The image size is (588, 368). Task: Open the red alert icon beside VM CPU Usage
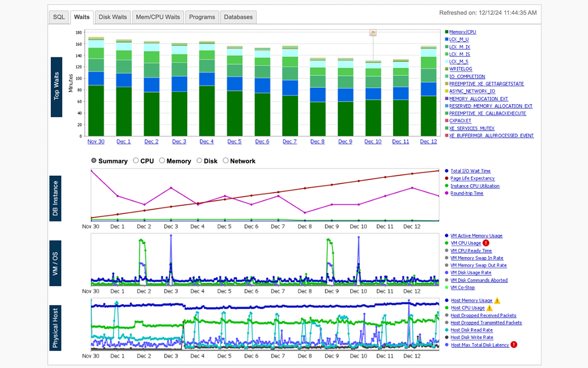(486, 243)
